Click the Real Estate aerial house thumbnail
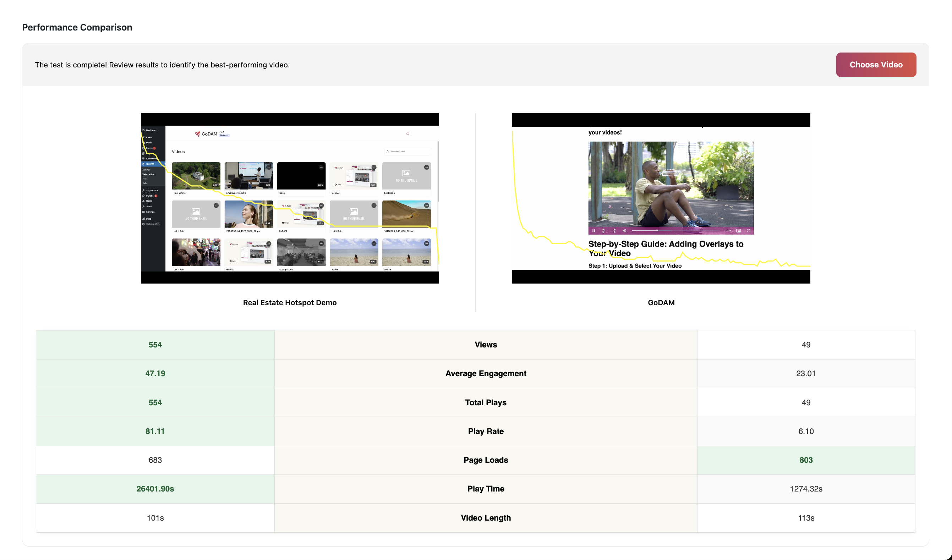Screen dimensions: 952x560 (196, 176)
